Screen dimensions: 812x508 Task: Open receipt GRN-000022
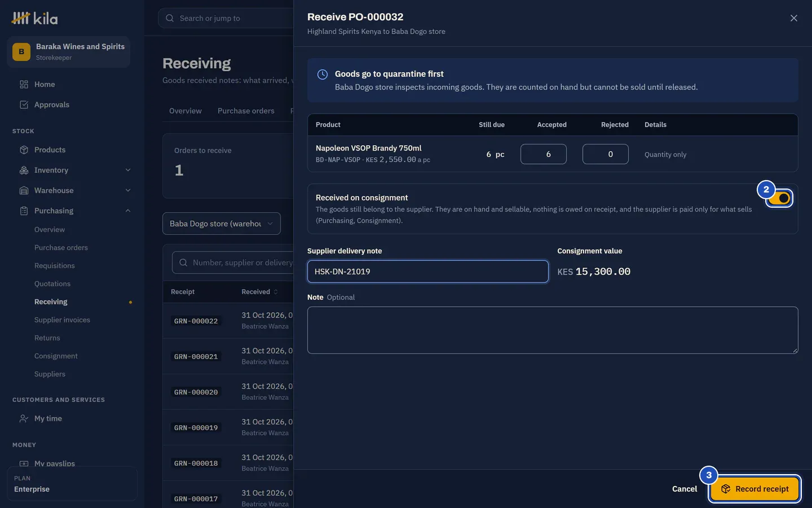point(196,321)
